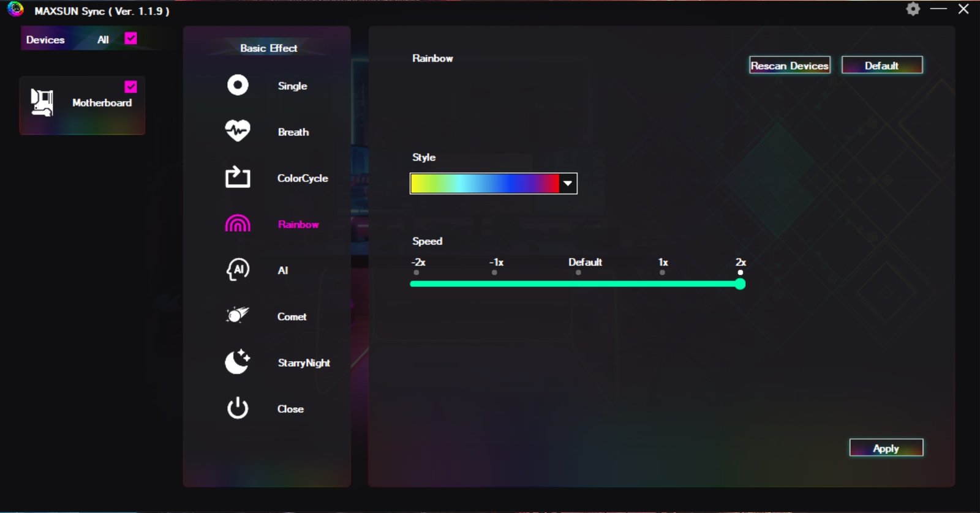Toggle the All devices checkbox
The width and height of the screenshot is (980, 513).
click(x=130, y=39)
